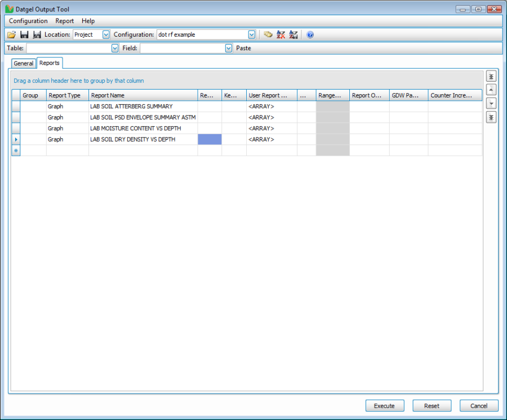
Task: Move selected row down one position
Action: (x=491, y=104)
